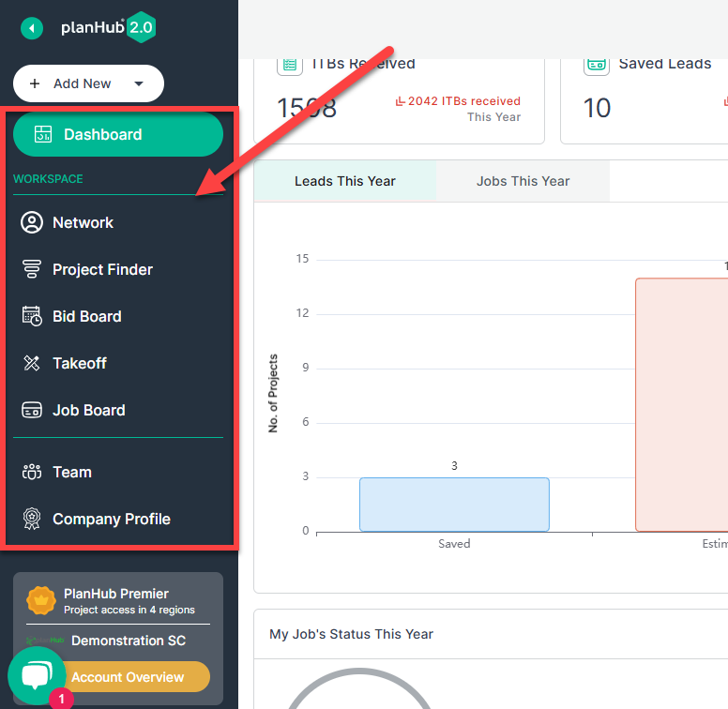Click the planHub 2.0 logo
728x709 pixels.
[108, 27]
